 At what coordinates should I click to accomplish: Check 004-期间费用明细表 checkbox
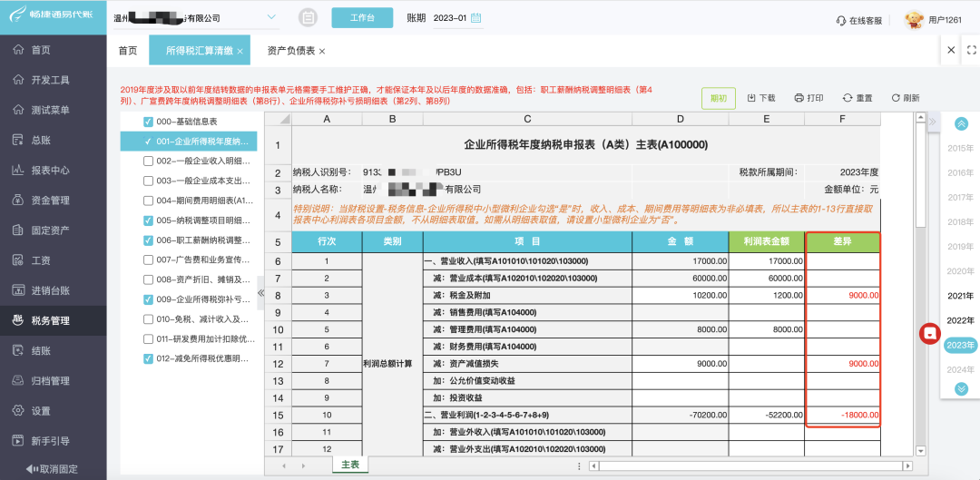click(148, 201)
